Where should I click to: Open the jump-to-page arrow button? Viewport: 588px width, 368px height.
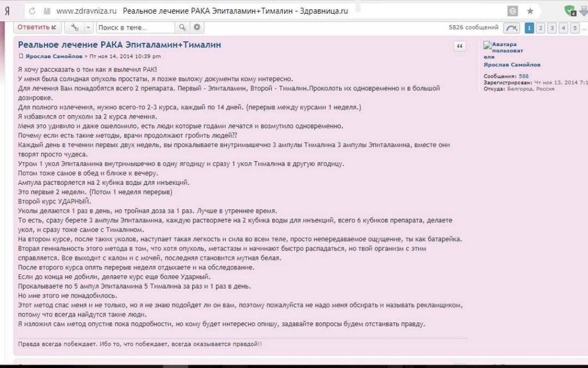pos(511,28)
